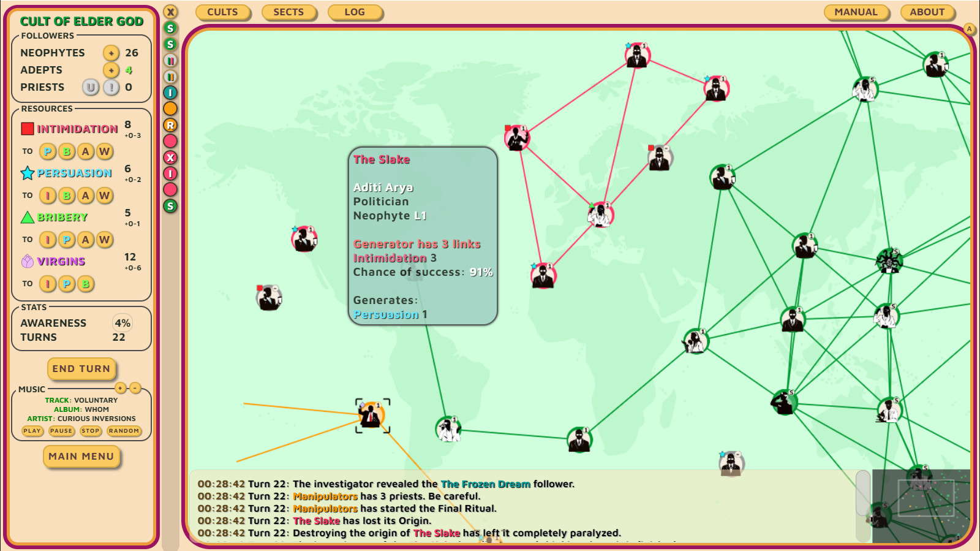Convert Intimidation to A
Screen dimensions: 980x551
pyautogui.click(x=86, y=151)
